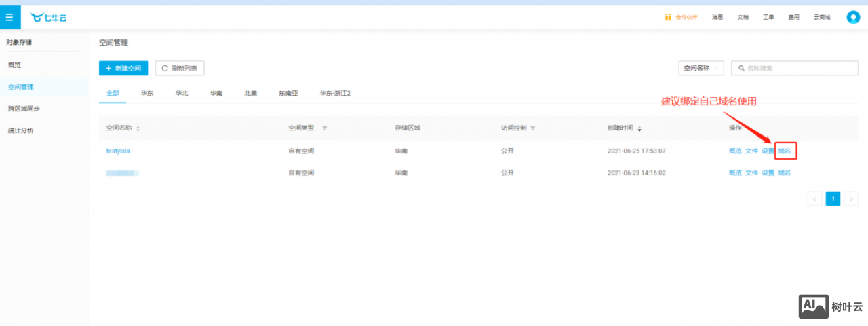The image size is (868, 326).
Task: Sort by 空间名称 column sort icon
Action: (138, 128)
